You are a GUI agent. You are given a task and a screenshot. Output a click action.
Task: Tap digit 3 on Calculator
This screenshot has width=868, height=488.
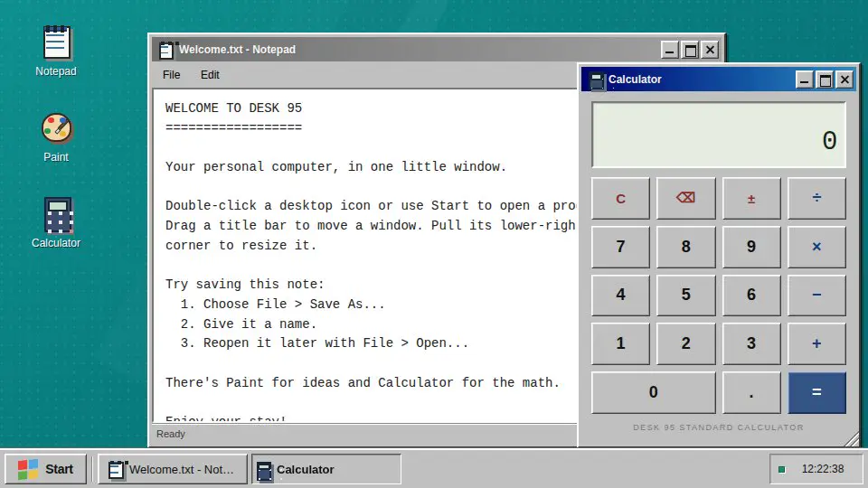click(751, 343)
